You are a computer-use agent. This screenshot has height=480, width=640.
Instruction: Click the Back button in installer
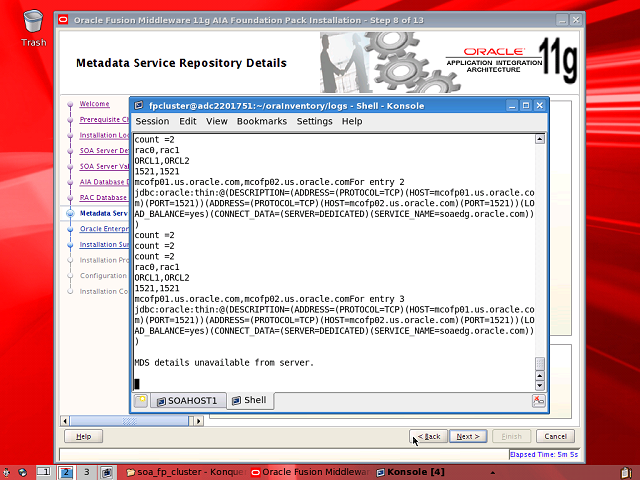click(429, 436)
